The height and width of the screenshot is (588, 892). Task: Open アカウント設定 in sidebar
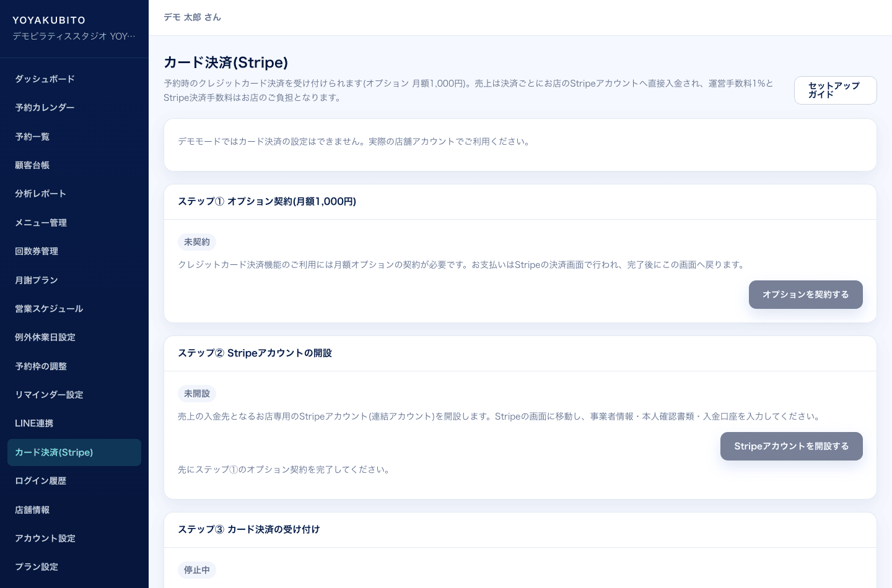click(74, 538)
